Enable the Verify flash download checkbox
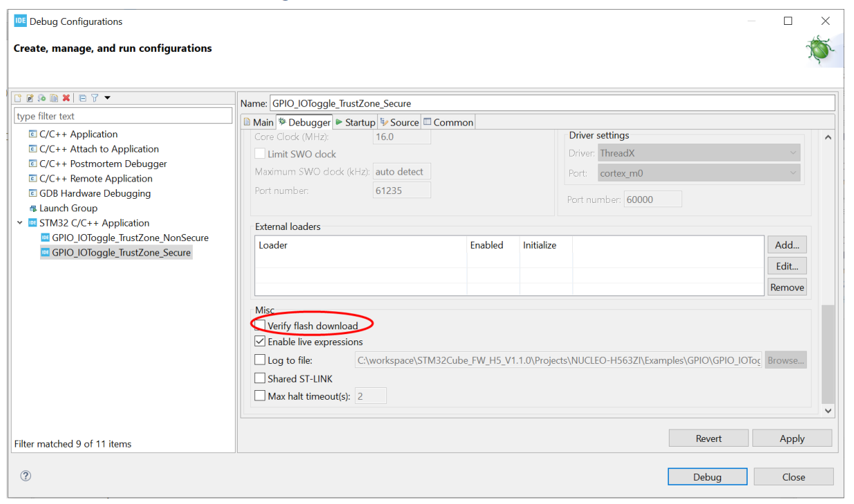Viewport: 854px width, 504px height. [x=260, y=326]
